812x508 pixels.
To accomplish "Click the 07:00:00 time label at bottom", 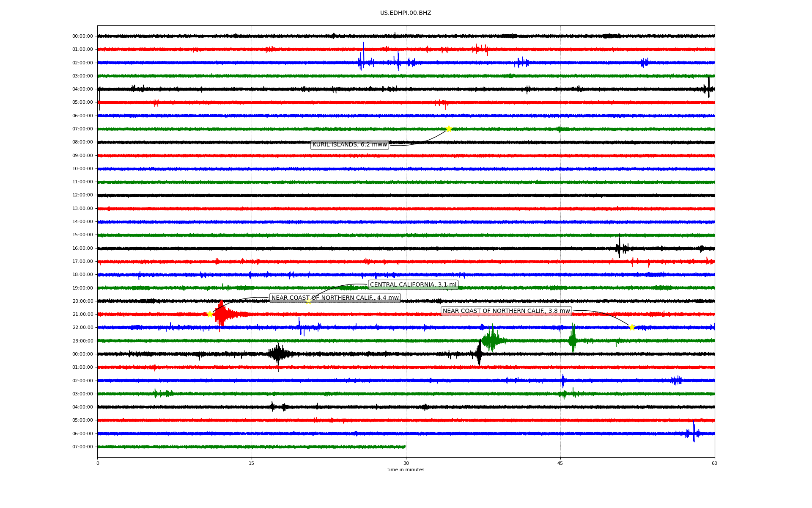I will click(x=82, y=447).
